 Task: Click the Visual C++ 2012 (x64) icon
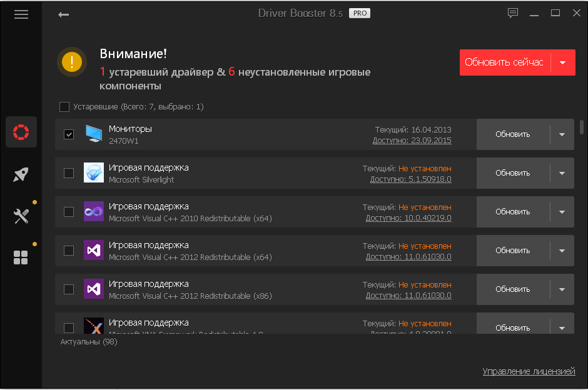(93, 250)
